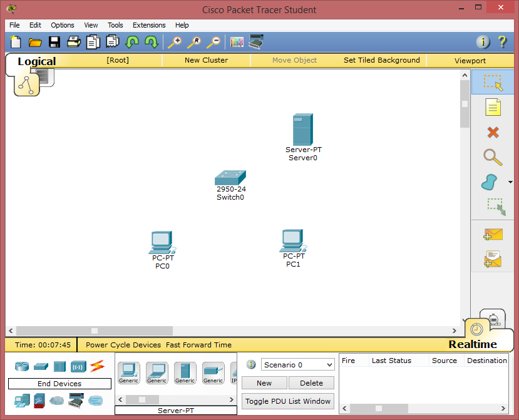
Task: Save the network using the Save icon
Action: coord(54,42)
